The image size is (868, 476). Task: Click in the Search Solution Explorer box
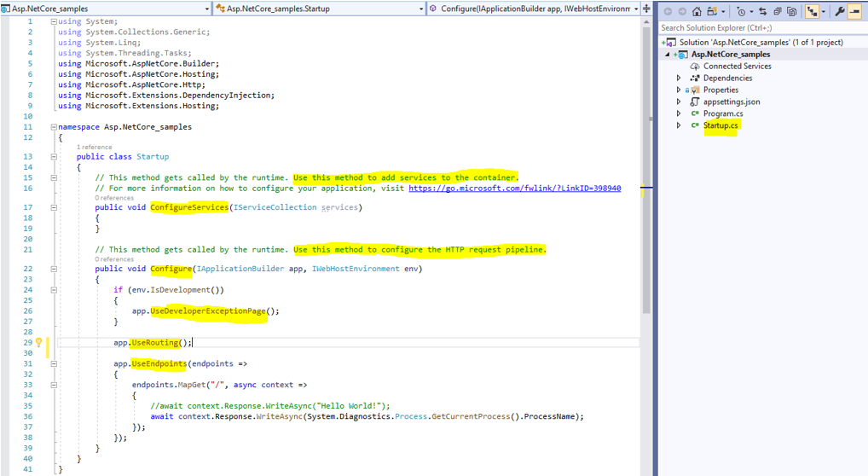[x=762, y=27]
